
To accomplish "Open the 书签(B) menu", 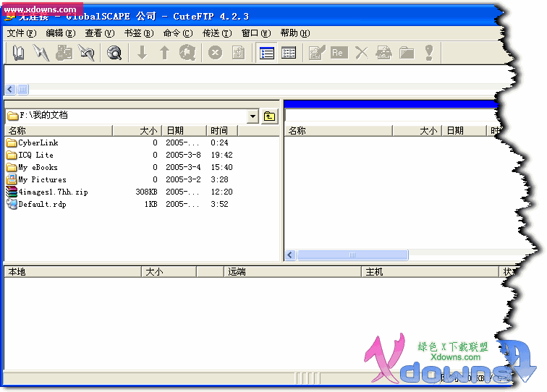I will pyautogui.click(x=139, y=33).
